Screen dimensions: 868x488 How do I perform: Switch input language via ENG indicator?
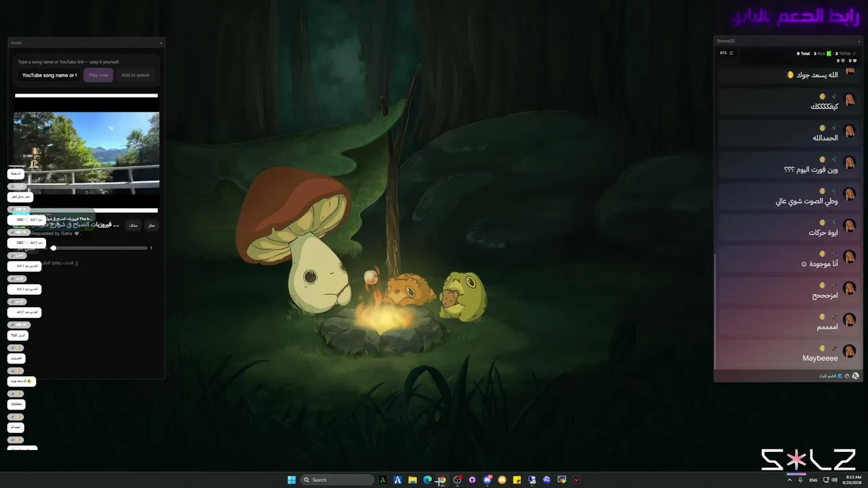point(813,480)
